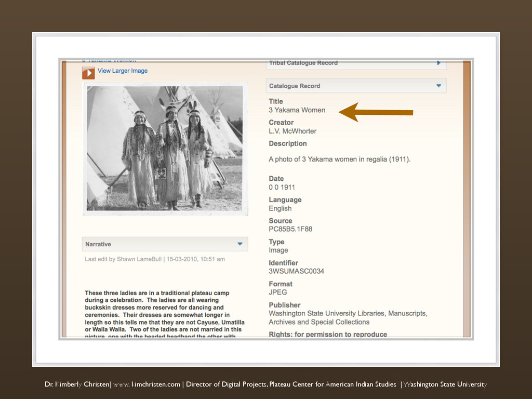This screenshot has height=399, width=532.
Task: Select the source value PC85B5.1F88
Action: 290,229
